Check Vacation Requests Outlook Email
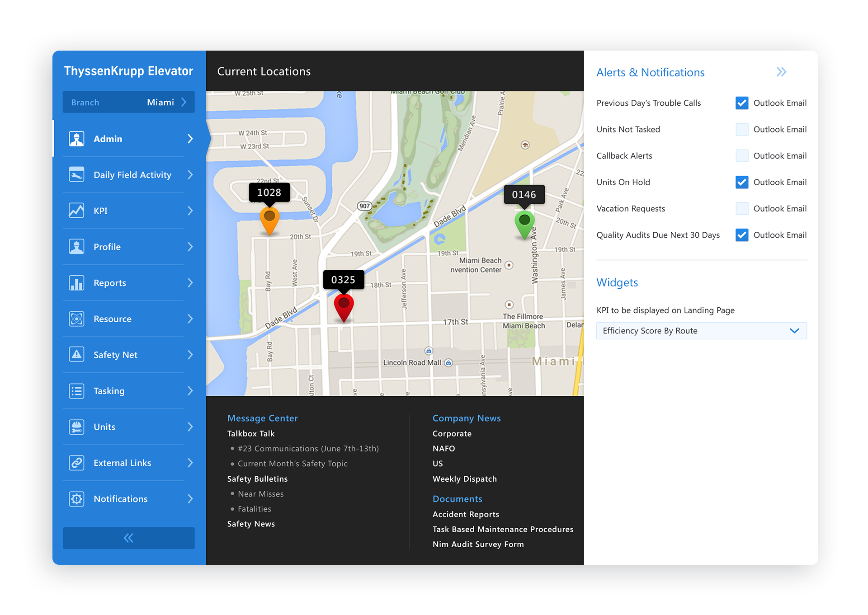Image resolution: width=868 pixels, height=615 pixels. (x=742, y=209)
